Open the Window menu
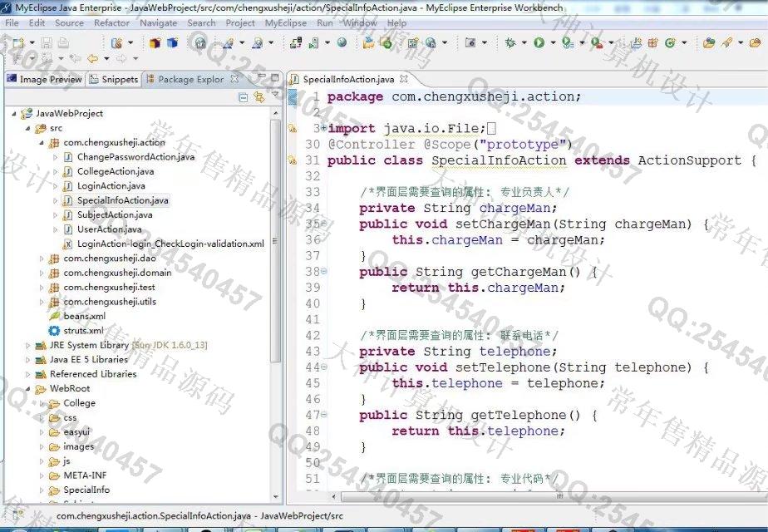 [360, 23]
